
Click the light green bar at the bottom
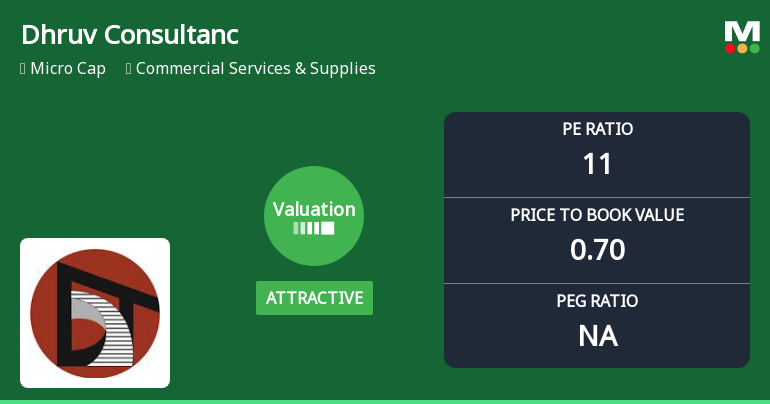coord(385,401)
